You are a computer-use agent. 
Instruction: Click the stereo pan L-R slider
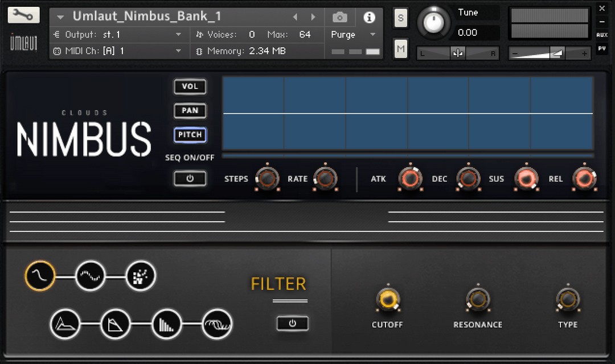458,53
